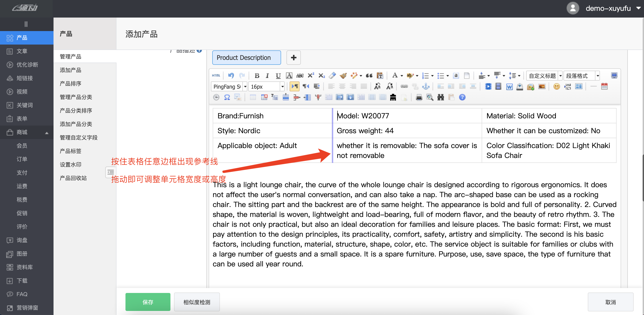Click the undo arrow icon

pos(231,75)
